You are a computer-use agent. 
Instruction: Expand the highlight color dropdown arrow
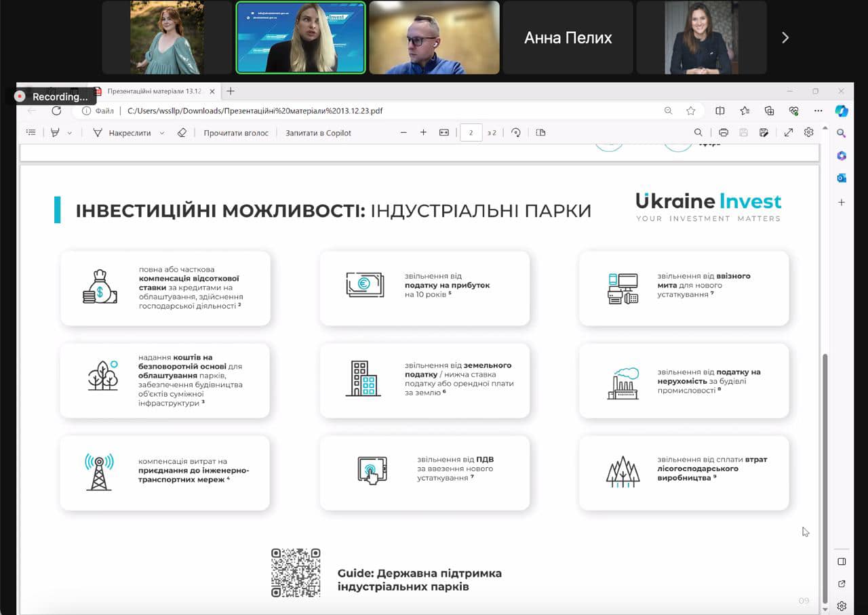(69, 134)
